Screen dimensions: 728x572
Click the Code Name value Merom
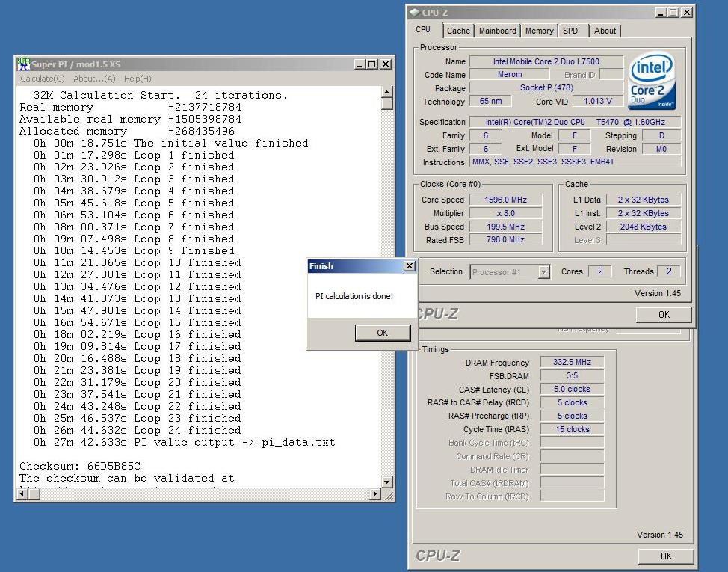coord(509,74)
